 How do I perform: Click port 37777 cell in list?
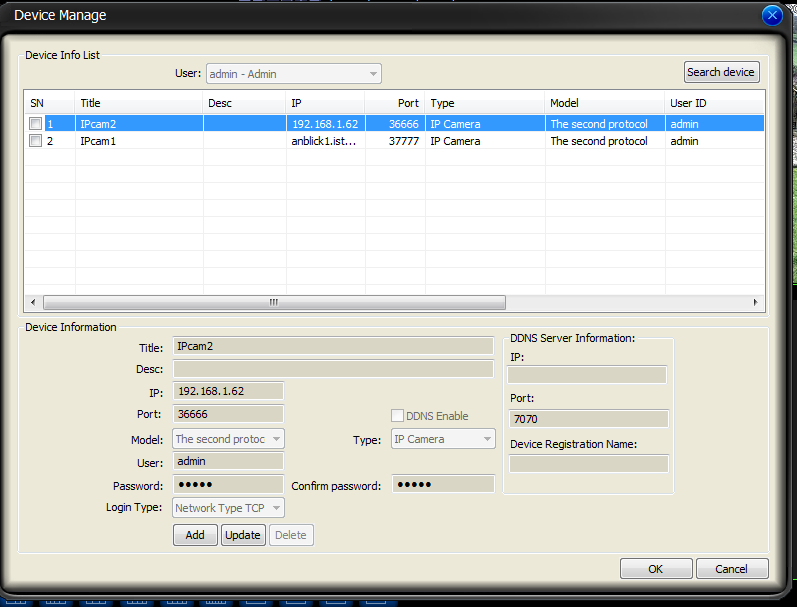coord(395,141)
